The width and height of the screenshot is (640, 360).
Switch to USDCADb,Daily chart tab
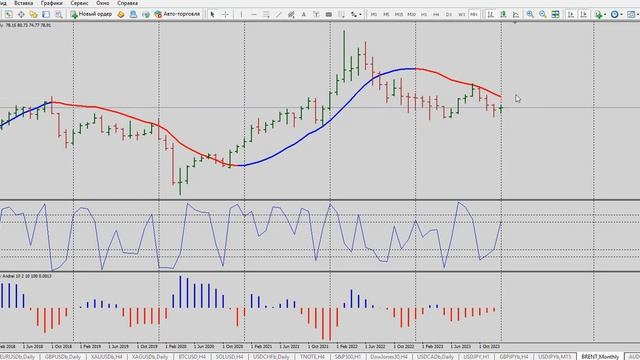tap(436, 357)
